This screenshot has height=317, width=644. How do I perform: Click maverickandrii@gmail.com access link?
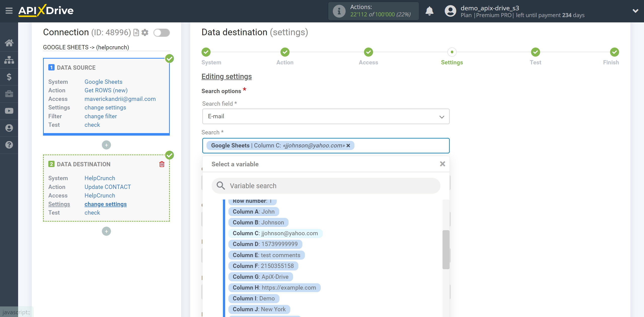(x=120, y=99)
